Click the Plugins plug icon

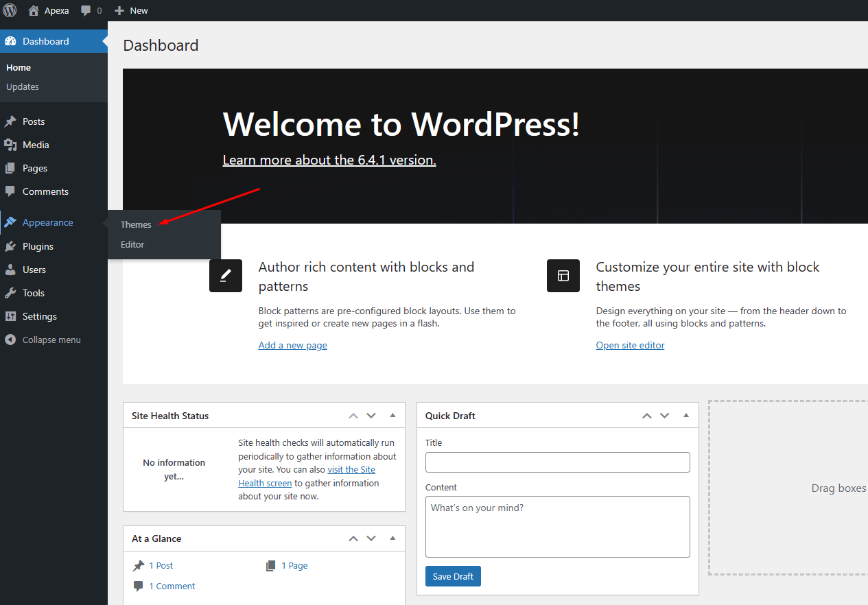point(10,246)
